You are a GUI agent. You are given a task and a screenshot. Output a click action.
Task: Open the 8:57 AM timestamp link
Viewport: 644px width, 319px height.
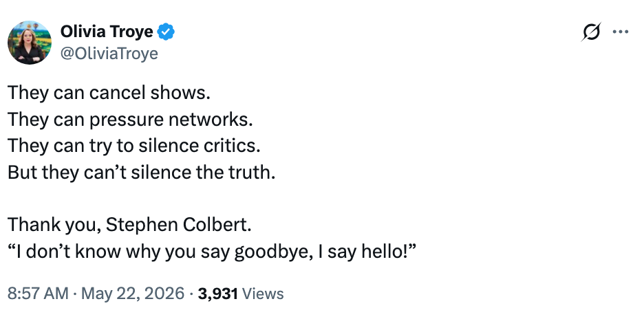tap(39, 294)
